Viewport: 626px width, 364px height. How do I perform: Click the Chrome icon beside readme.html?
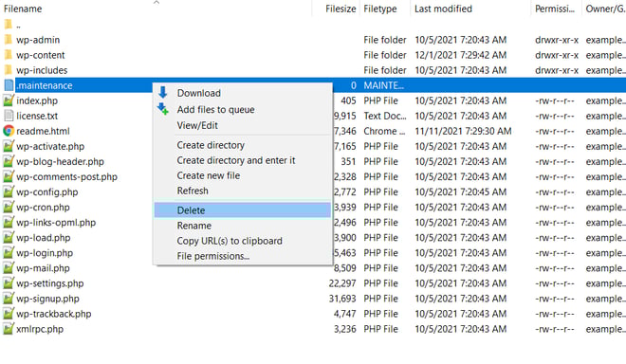[x=9, y=131]
